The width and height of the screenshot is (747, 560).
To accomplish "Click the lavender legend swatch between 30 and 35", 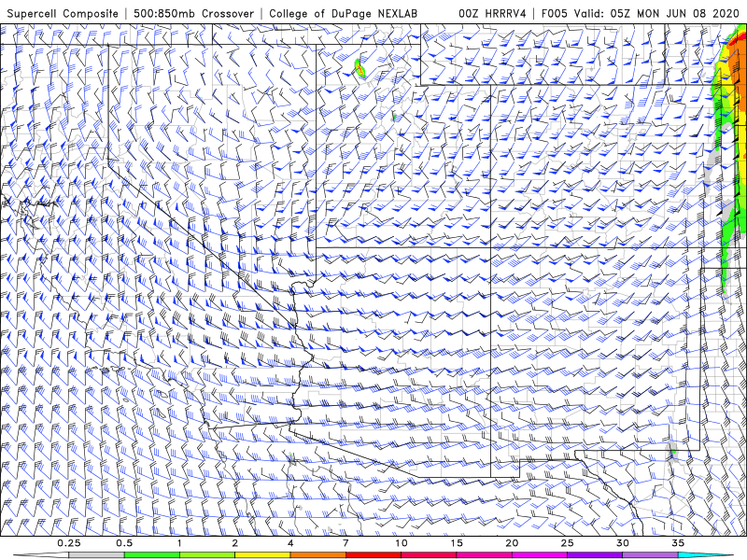I will tap(650, 555).
